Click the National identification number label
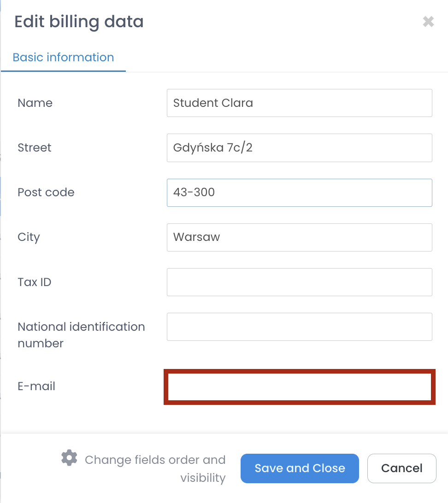448x503 pixels. click(81, 335)
